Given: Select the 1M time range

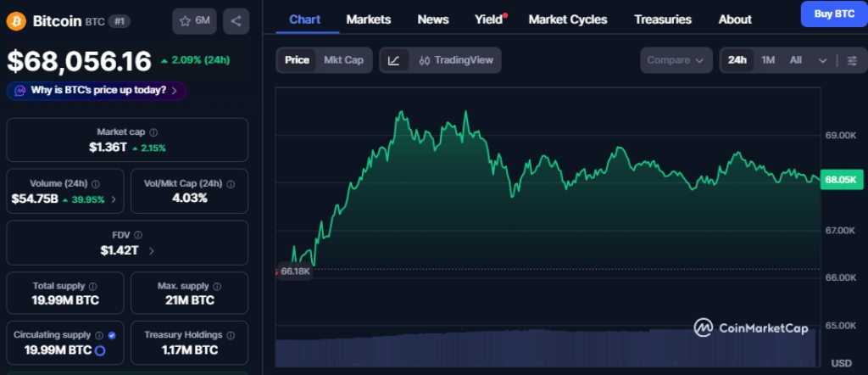Looking at the screenshot, I should pyautogui.click(x=768, y=60).
